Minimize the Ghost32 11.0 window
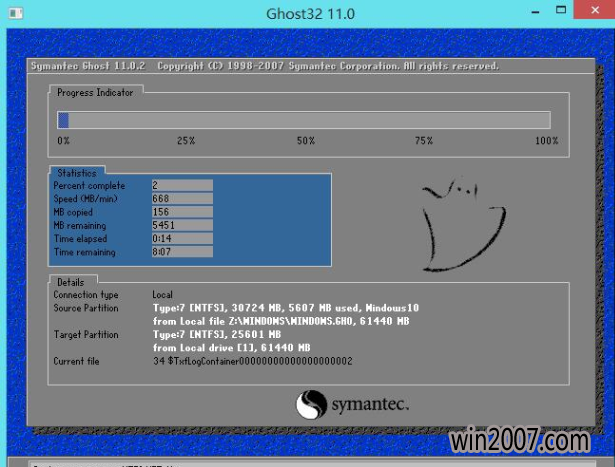 pyautogui.click(x=535, y=12)
